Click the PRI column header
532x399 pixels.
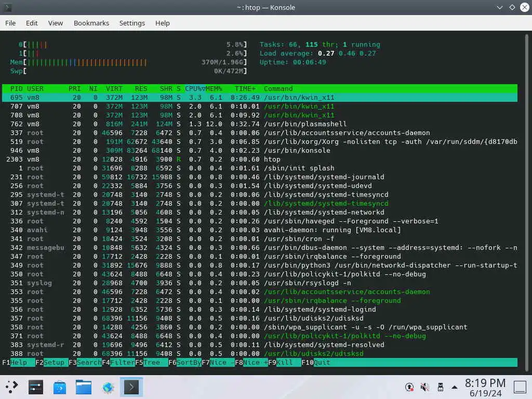coord(75,88)
